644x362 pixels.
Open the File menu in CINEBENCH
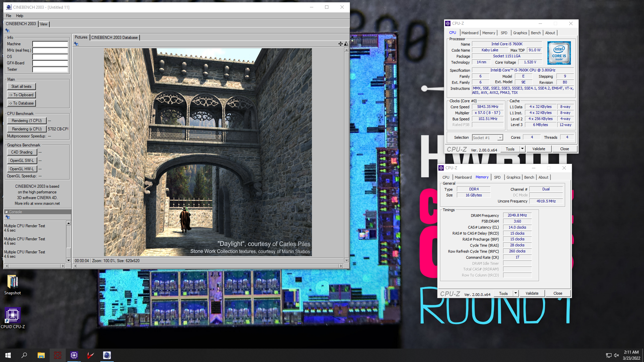coord(8,16)
